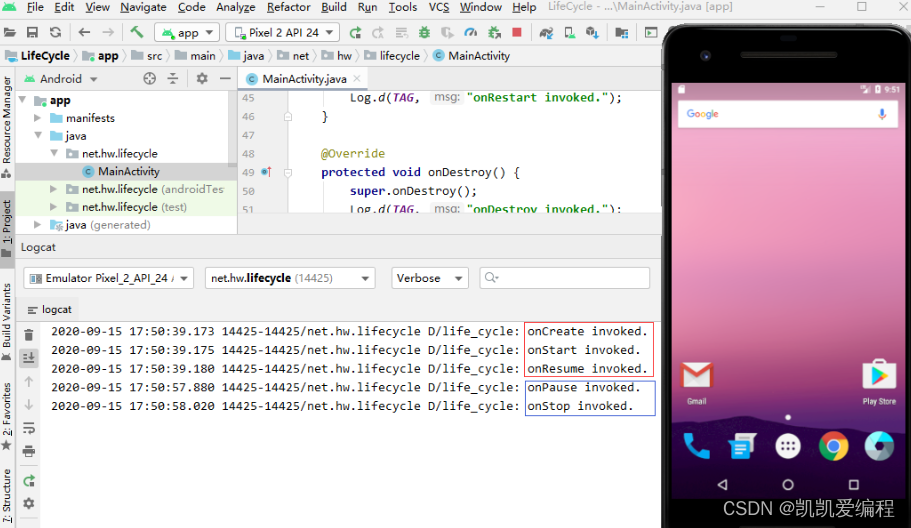Open the VCS menu
This screenshot has height=528, width=911.
pyautogui.click(x=439, y=7)
